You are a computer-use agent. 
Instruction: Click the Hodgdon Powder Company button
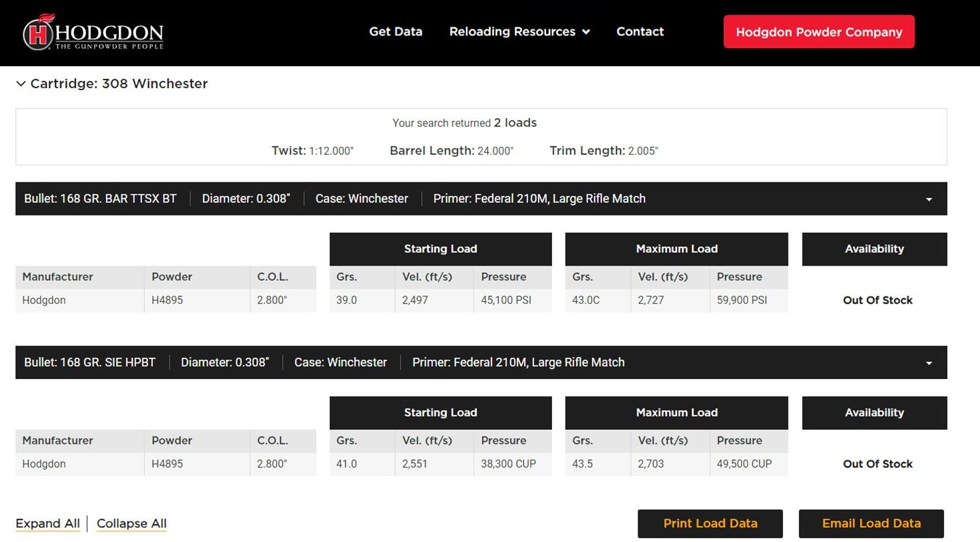819,32
